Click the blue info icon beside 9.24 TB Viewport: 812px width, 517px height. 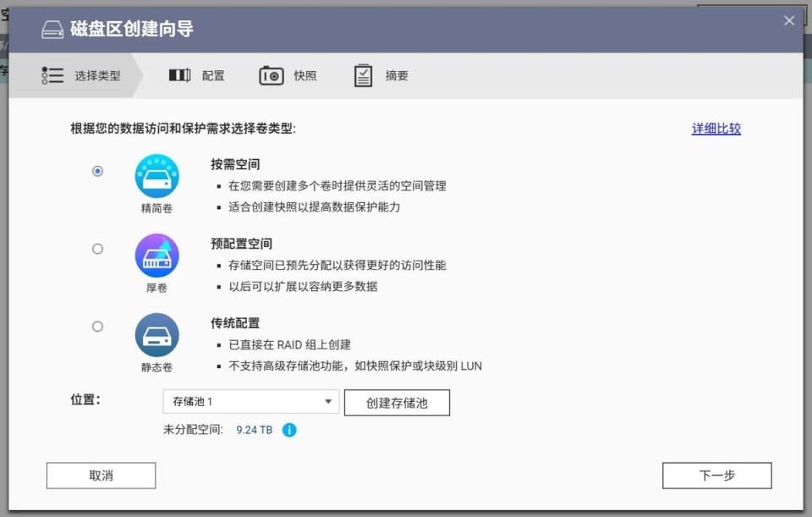pos(287,430)
